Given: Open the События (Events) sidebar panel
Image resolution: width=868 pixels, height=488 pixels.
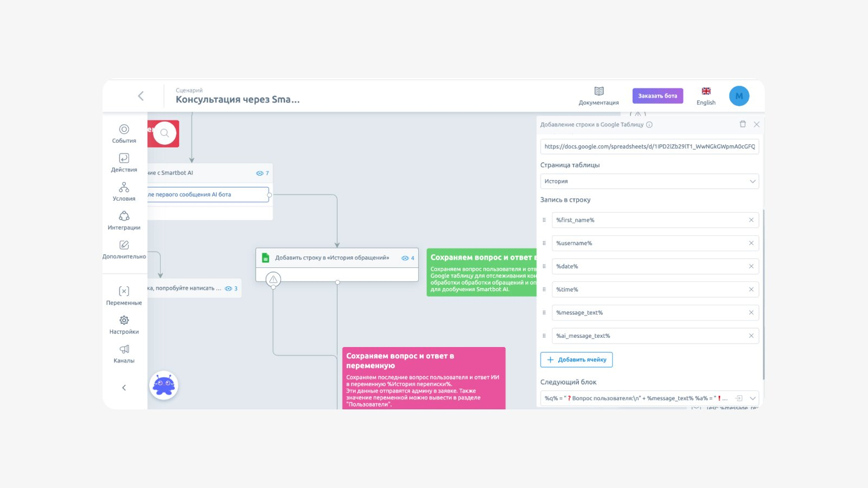Looking at the screenshot, I should coord(124,133).
